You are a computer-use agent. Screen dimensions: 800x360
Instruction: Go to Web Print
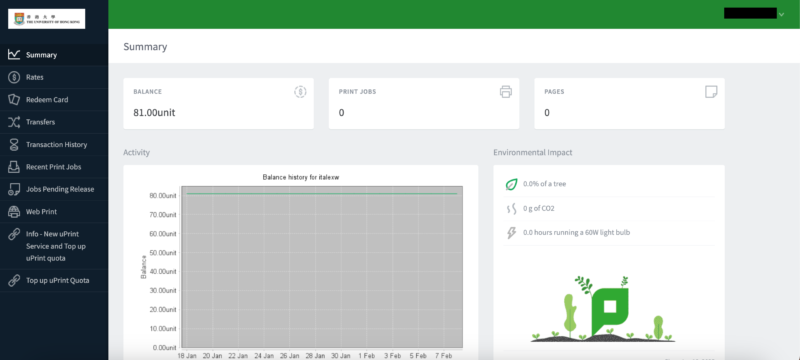(x=54, y=212)
